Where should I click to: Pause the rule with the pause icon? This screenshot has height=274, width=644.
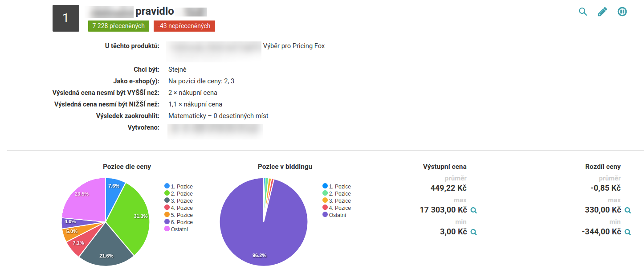pos(622,12)
